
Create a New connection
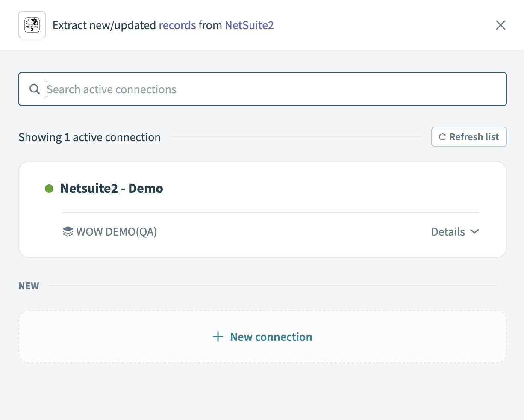(x=262, y=337)
